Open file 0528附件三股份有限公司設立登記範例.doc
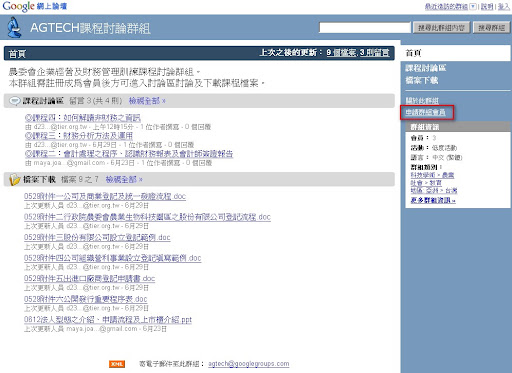Image resolution: width=512 pixels, height=373 pixels. click(97, 237)
